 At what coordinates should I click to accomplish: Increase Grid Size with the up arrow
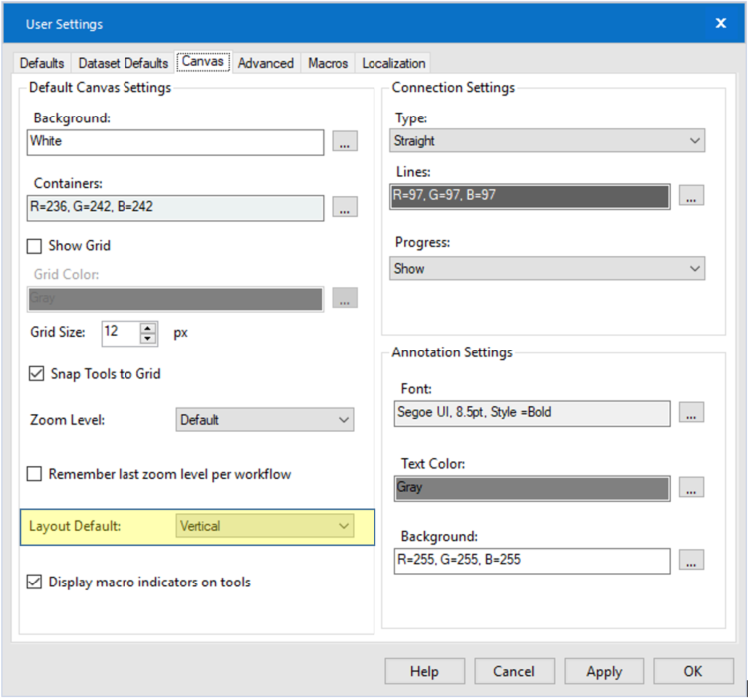pyautogui.click(x=148, y=328)
